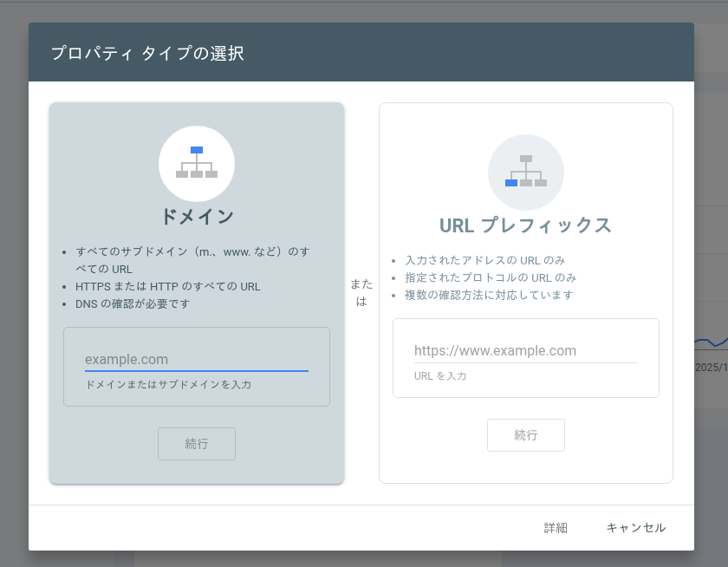Click the dialog title プロパティ タイプの選択
728x567 pixels.
coord(149,52)
